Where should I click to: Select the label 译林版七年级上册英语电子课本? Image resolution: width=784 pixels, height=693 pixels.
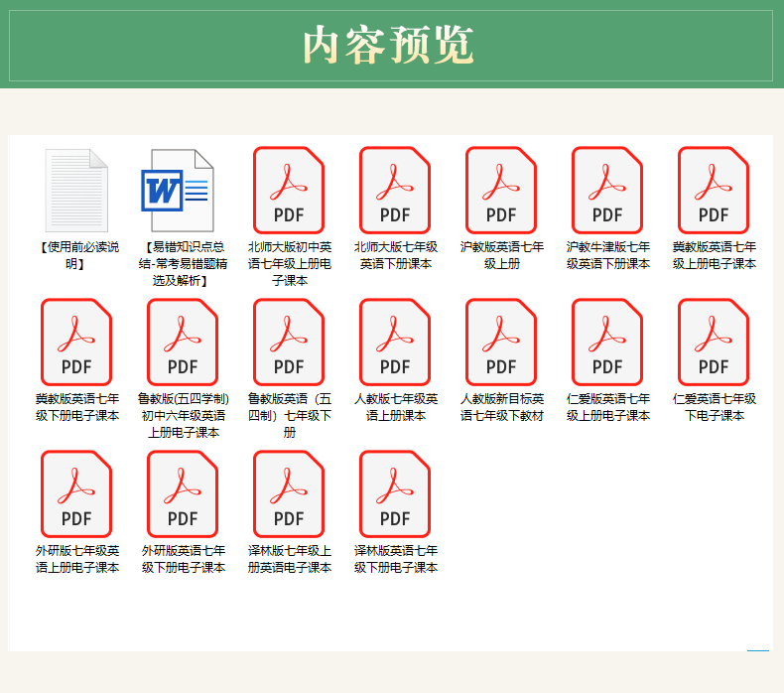(x=290, y=559)
